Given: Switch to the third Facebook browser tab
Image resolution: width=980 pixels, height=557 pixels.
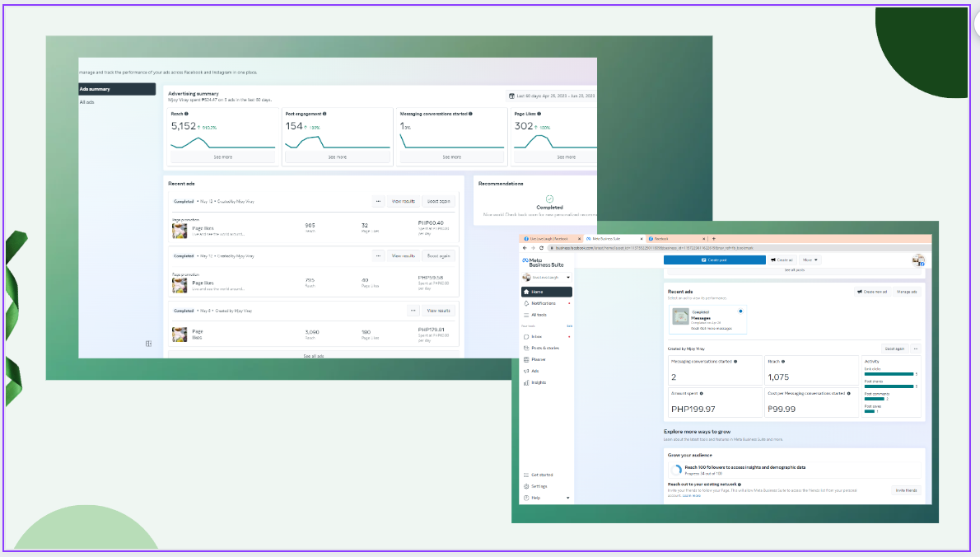Looking at the screenshot, I should pyautogui.click(x=677, y=239).
